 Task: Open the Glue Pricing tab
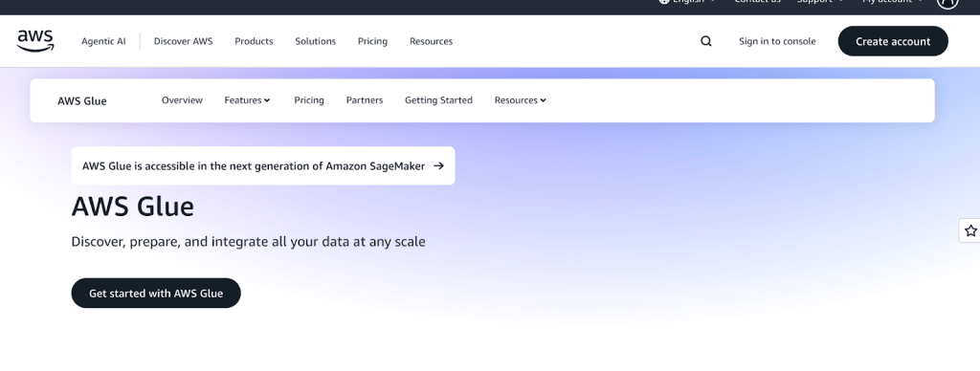[x=309, y=100]
